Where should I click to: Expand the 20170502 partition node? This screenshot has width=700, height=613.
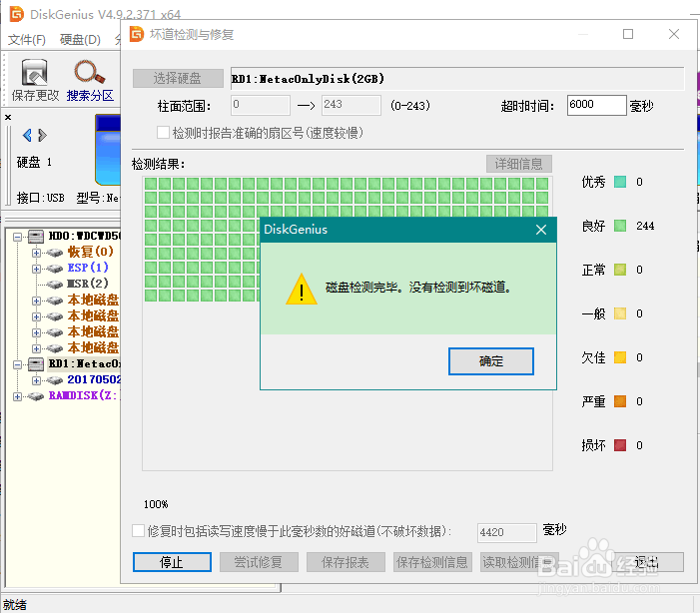[x=36, y=380]
